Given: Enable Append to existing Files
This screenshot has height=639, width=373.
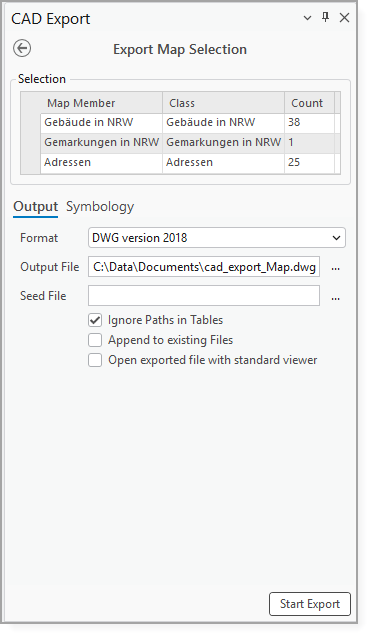Looking at the screenshot, I should [95, 340].
